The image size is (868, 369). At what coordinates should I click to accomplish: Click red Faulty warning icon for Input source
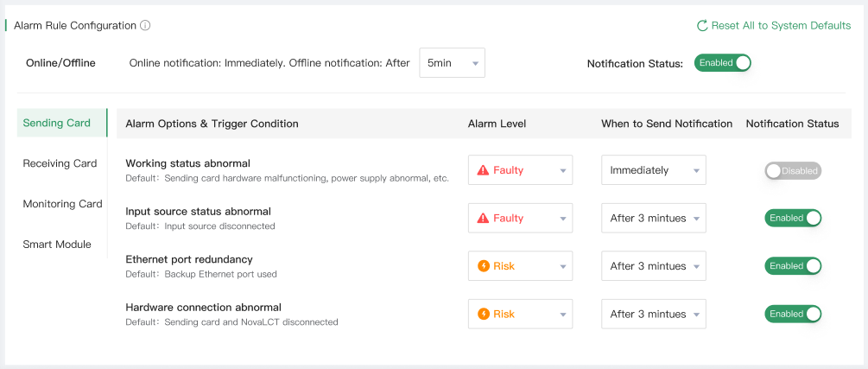[x=483, y=219]
